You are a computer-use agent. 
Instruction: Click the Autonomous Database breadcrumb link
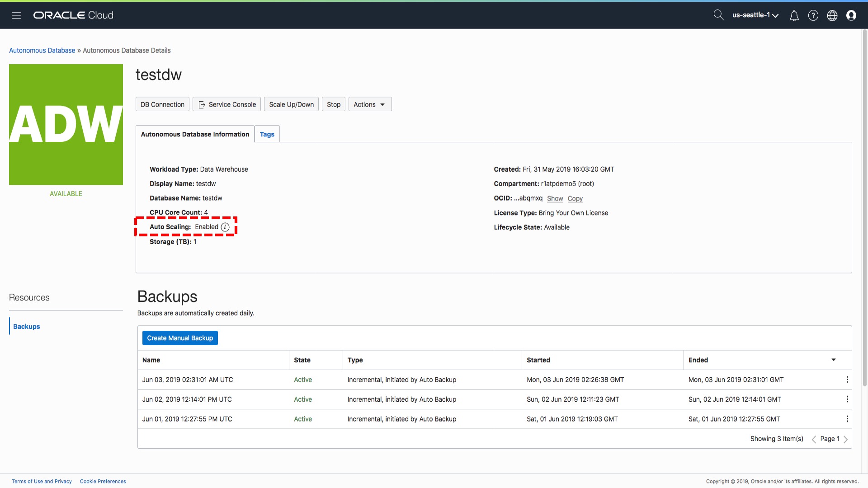42,51
